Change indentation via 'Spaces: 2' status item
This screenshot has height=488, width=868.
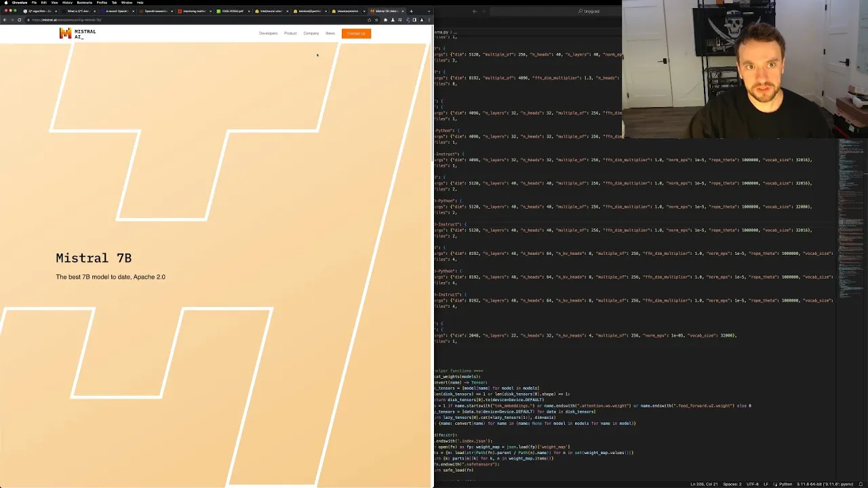coord(732,484)
